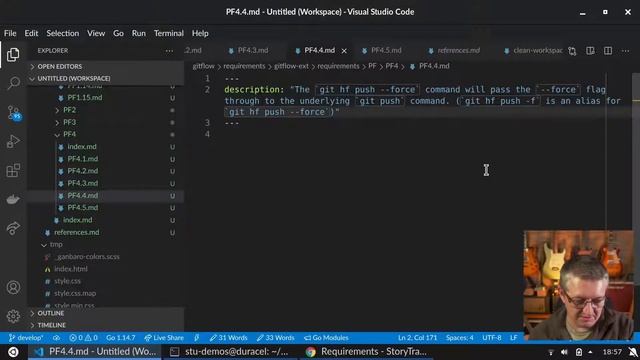Click Go Modules in status bar
The image size is (640, 360).
(326, 338)
